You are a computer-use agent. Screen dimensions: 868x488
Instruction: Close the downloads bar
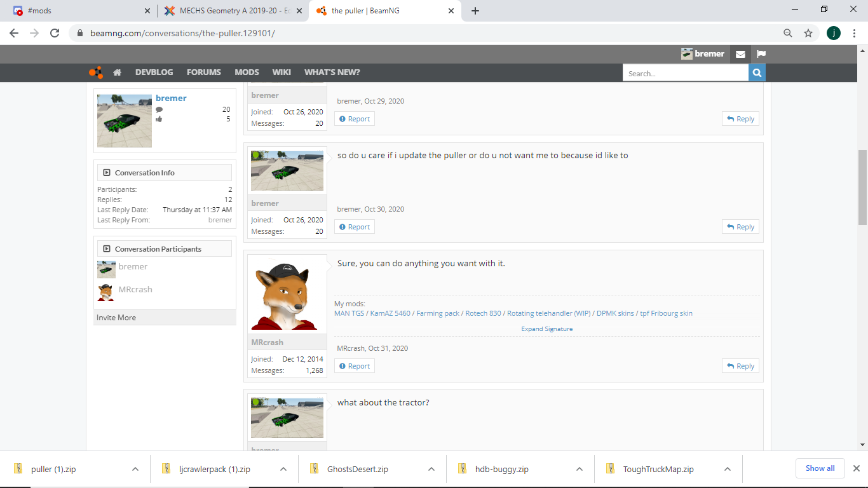click(856, 468)
